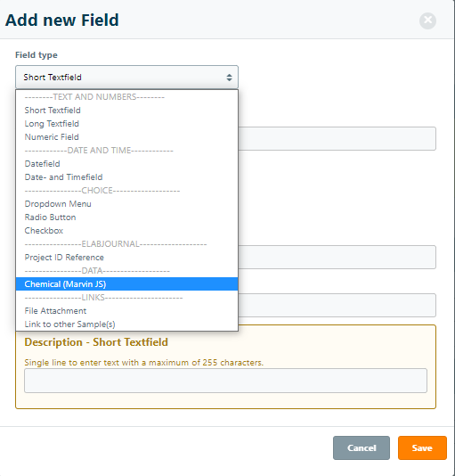Click the description preview text input
This screenshot has width=455, height=476.
tap(225, 381)
